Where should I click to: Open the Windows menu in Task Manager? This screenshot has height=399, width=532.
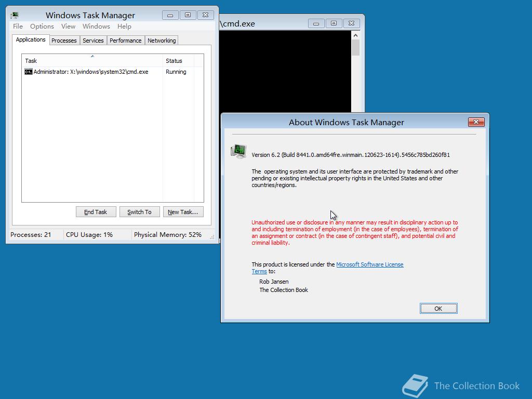(96, 26)
